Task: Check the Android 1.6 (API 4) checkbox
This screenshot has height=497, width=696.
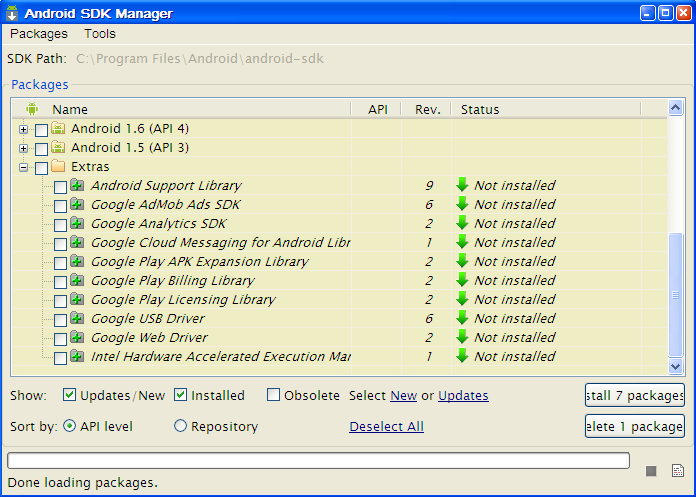Action: 41,130
